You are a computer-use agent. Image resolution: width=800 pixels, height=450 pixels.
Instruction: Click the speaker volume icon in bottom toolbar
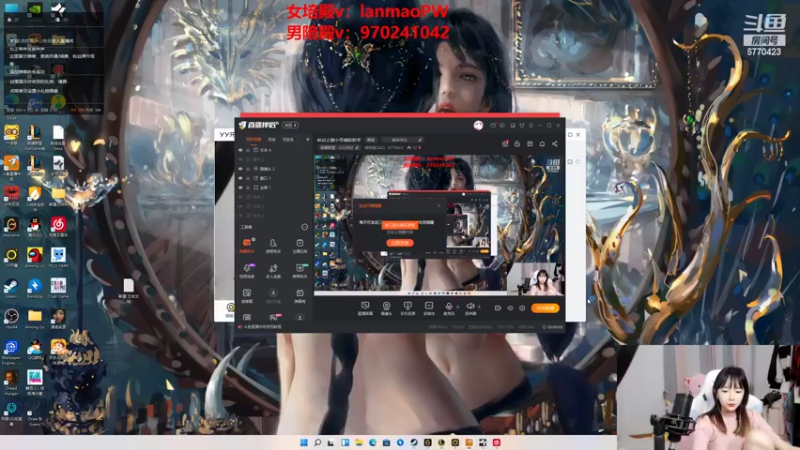[470, 306]
